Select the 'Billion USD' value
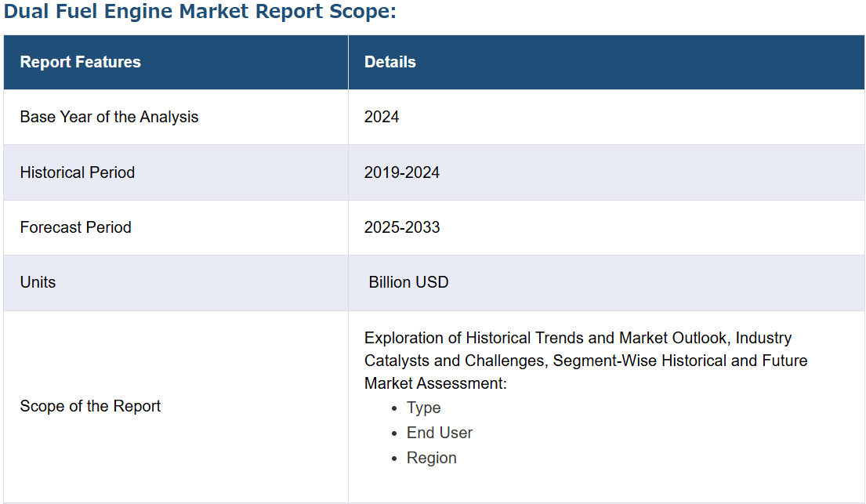 [408, 282]
